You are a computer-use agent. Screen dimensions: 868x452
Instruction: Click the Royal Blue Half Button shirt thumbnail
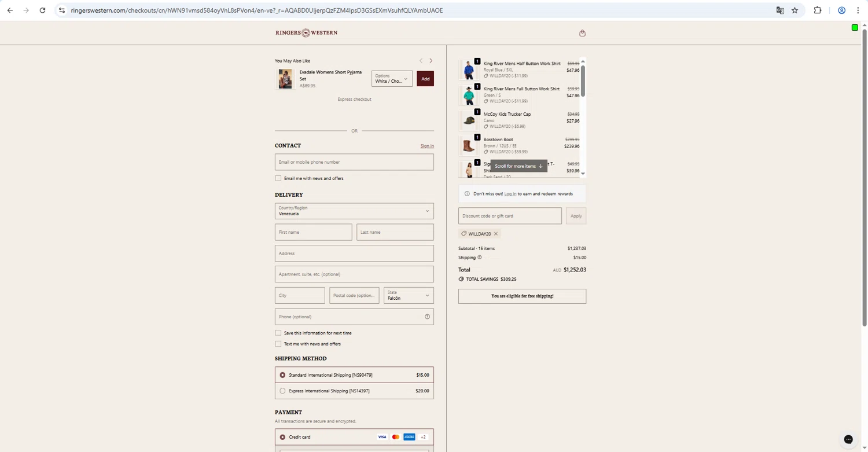point(469,69)
